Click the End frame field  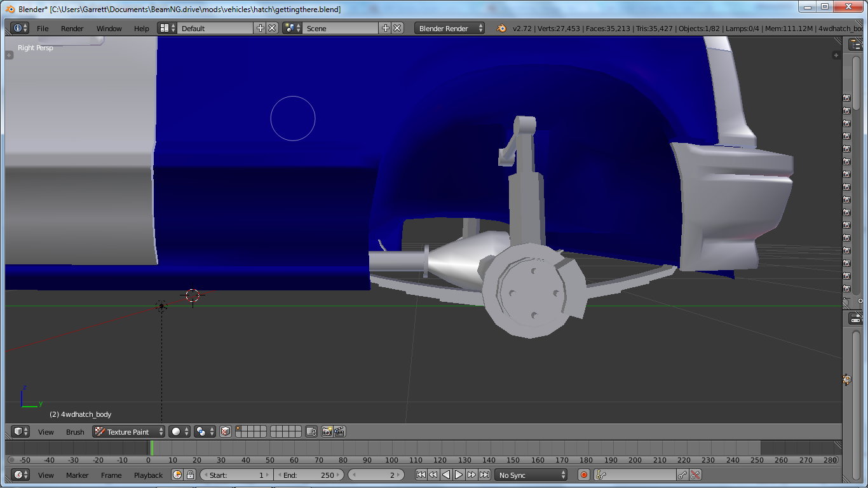(309, 475)
